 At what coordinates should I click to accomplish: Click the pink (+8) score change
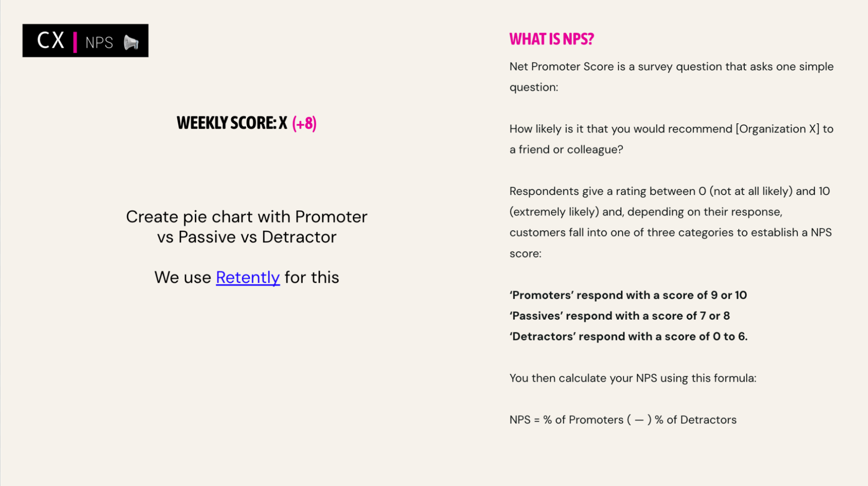click(x=304, y=123)
